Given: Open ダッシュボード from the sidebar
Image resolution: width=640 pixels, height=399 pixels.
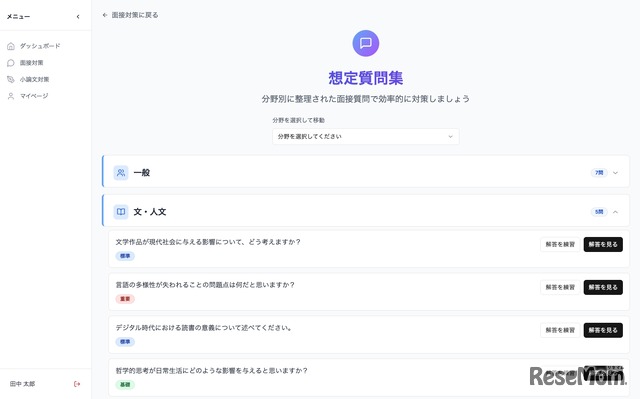Looking at the screenshot, I should 40,46.
